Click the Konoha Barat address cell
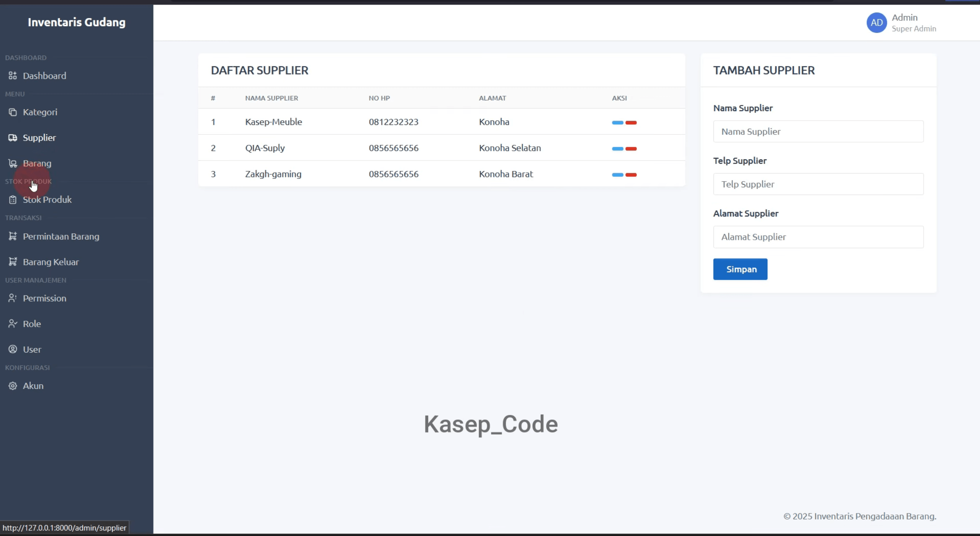Screen dimensions: 980x536 [506, 174]
